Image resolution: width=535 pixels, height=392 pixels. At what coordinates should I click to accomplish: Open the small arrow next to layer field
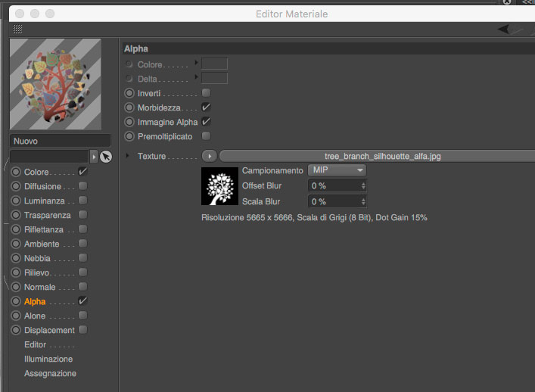(94, 157)
